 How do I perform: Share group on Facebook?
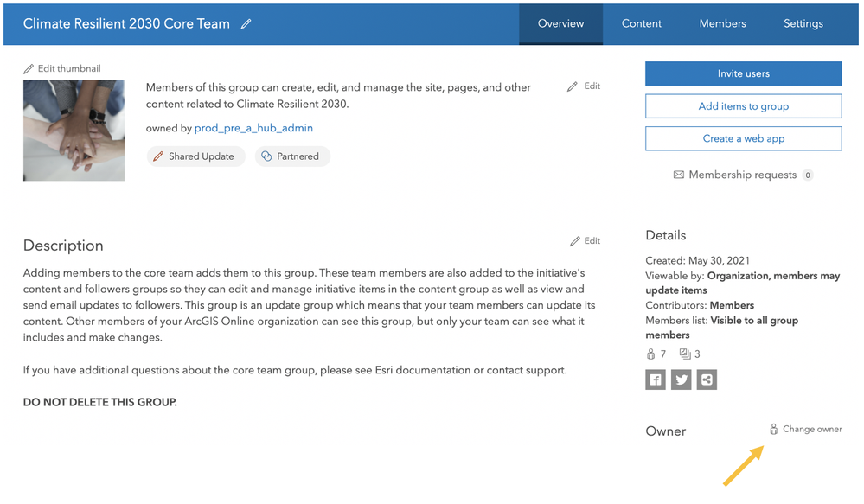tap(656, 380)
